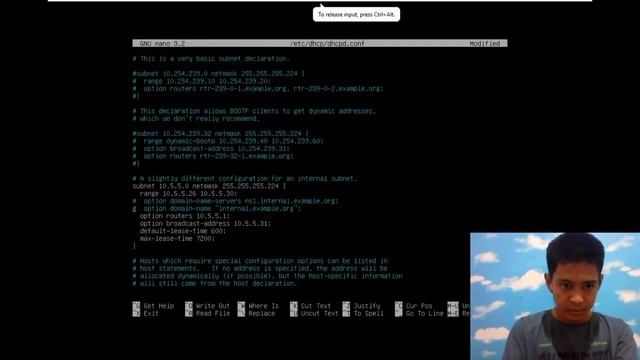Click the line '# will still come from the host declaration.'

click(215, 283)
